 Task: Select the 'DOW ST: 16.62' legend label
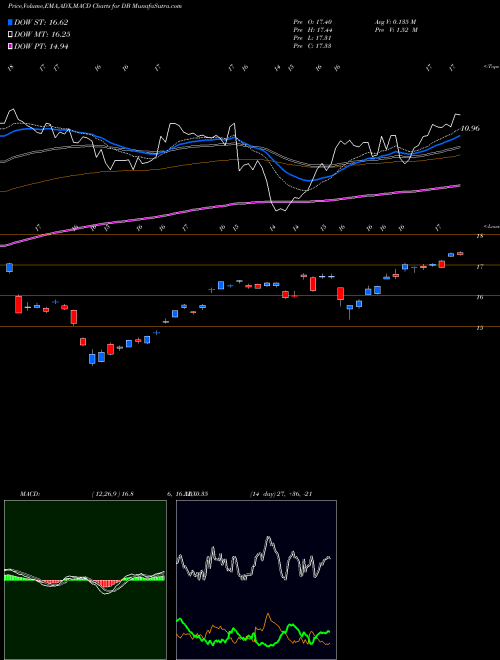coord(41,22)
